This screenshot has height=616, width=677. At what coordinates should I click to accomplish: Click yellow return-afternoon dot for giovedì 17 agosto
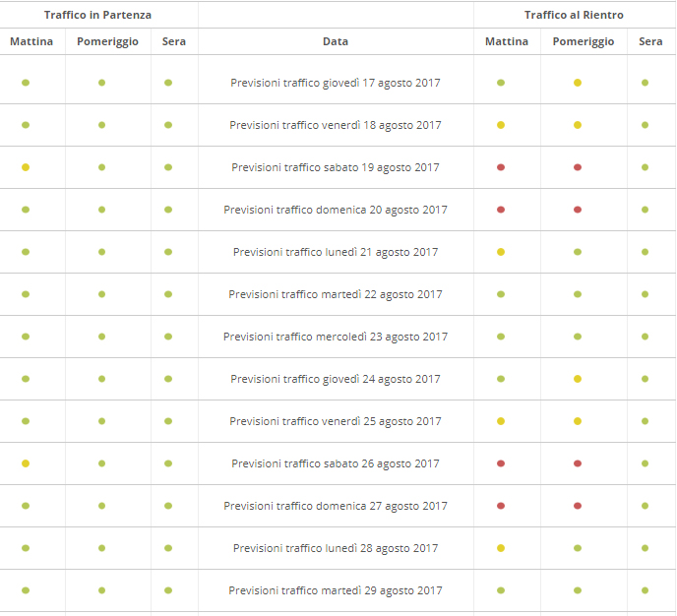578,83
